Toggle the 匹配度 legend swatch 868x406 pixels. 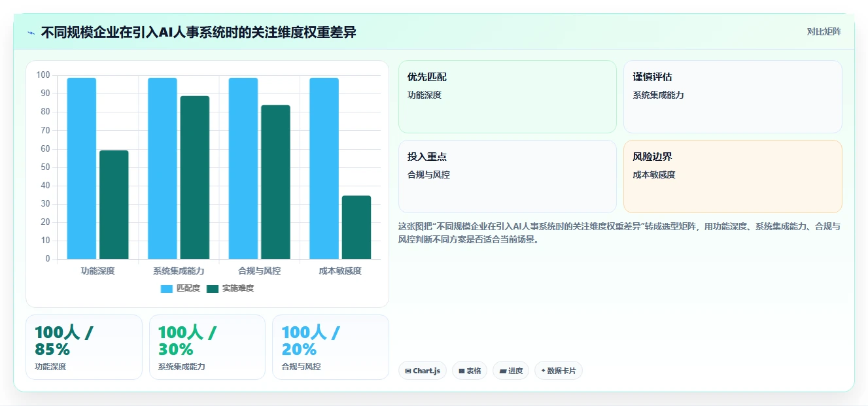click(166, 288)
